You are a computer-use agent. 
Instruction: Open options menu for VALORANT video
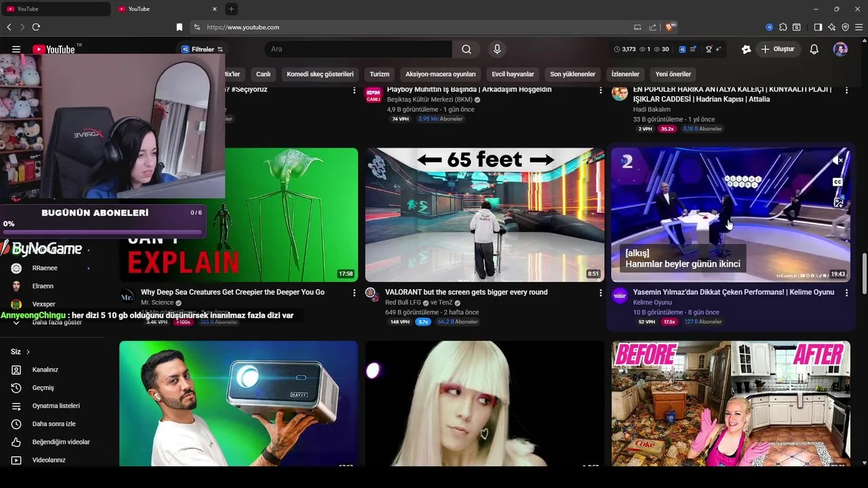600,293
